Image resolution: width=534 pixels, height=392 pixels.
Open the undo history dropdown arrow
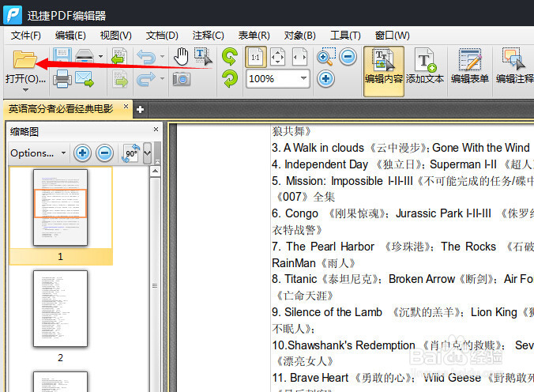(162, 56)
